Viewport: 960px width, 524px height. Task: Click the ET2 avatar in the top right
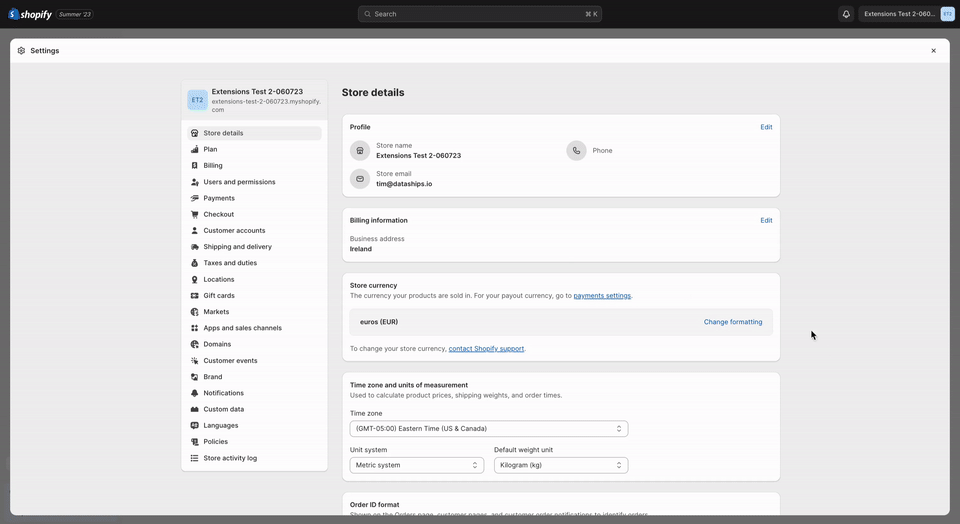tap(947, 14)
